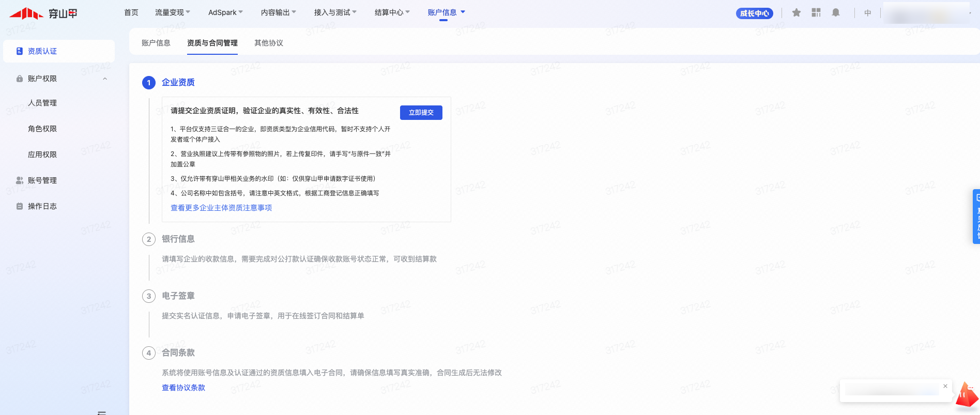Switch language with the 中 toggle
Image resolution: width=980 pixels, height=415 pixels.
click(868, 13)
